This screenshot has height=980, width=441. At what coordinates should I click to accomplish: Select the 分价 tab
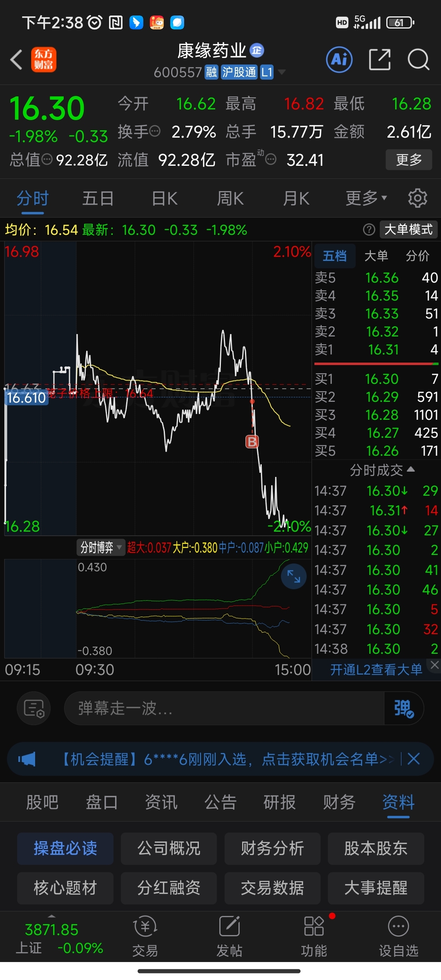418,256
